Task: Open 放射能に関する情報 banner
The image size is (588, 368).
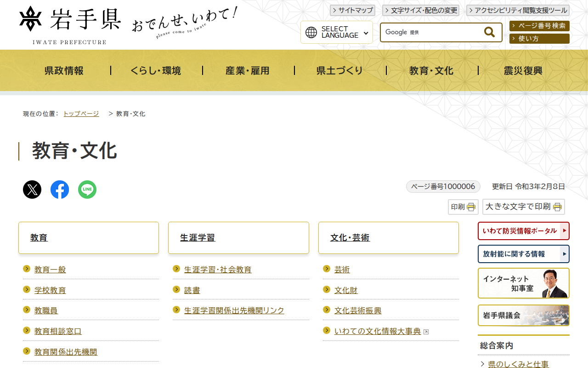Action: tap(524, 254)
